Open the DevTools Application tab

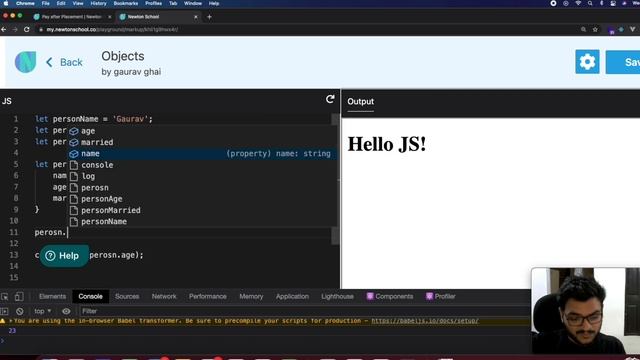292,296
